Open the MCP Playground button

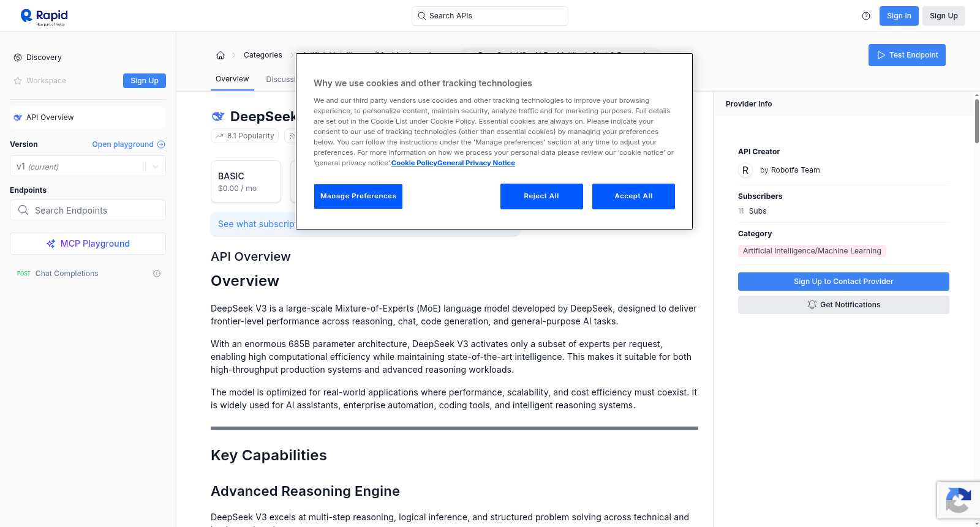pyautogui.click(x=88, y=244)
